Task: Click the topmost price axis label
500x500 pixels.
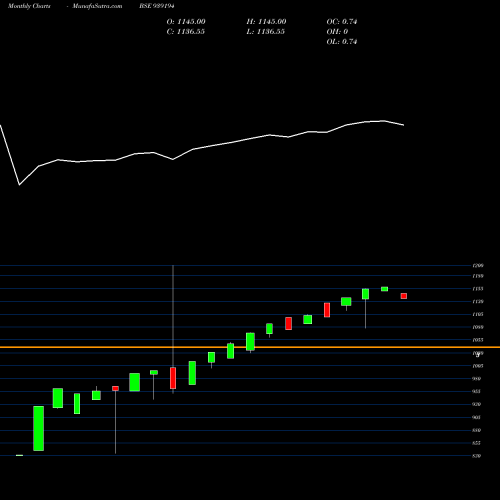Action: click(x=478, y=266)
